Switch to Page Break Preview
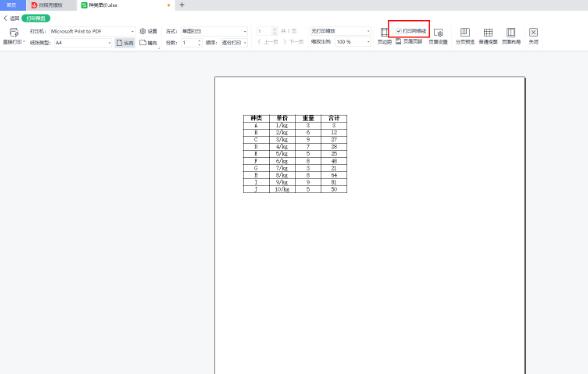 tap(465, 36)
